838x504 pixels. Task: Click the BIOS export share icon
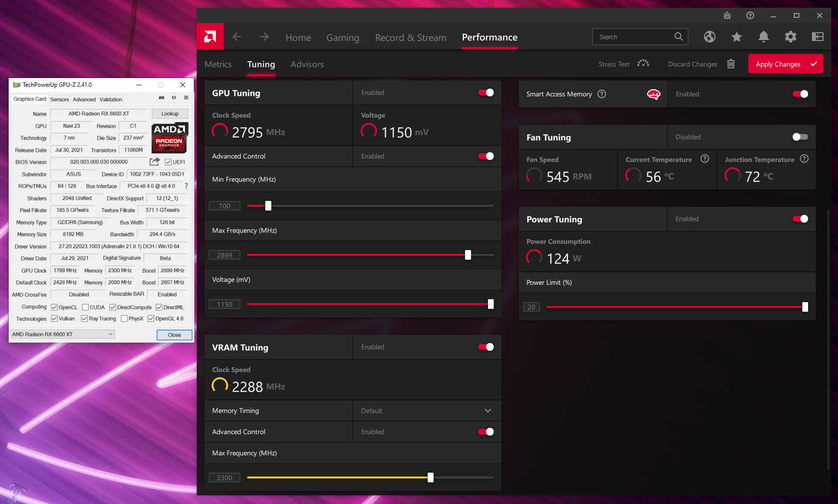point(155,162)
